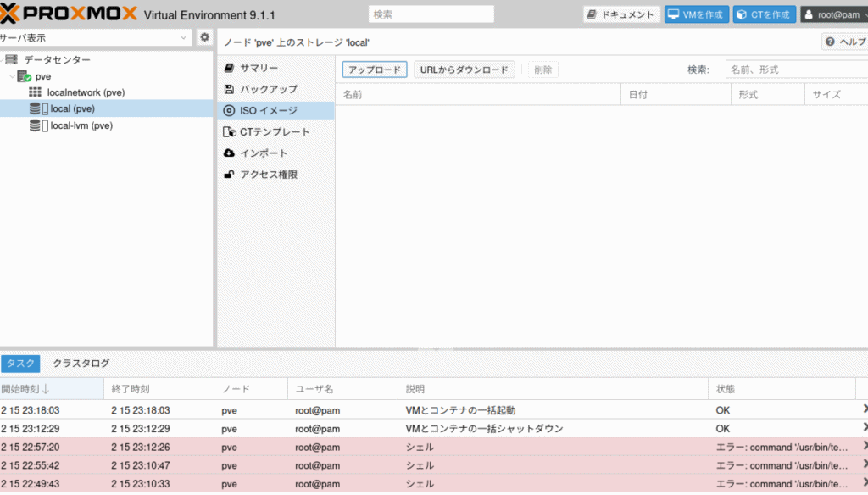Open the Access Permissions (アクセス権限) section
This screenshot has width=868, height=495.
coord(268,175)
